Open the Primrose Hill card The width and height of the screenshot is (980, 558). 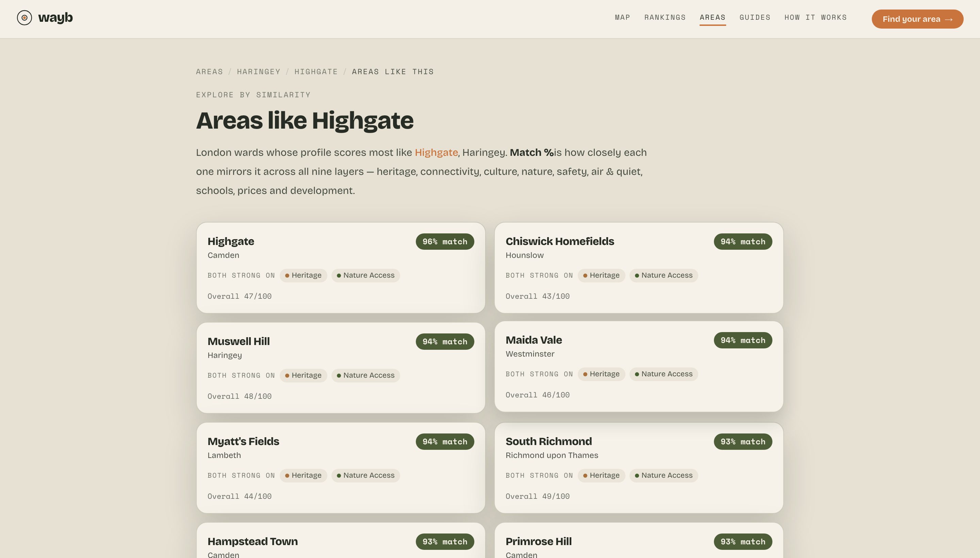click(x=638, y=540)
